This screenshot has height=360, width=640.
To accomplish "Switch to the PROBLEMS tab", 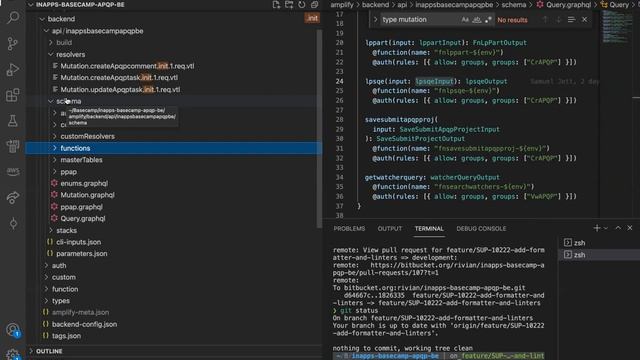I will [349, 229].
